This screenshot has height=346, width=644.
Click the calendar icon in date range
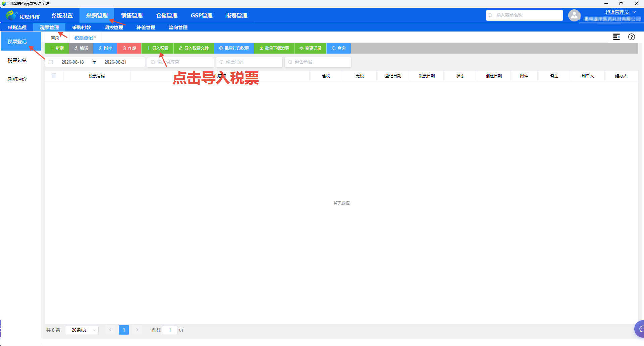coord(51,62)
